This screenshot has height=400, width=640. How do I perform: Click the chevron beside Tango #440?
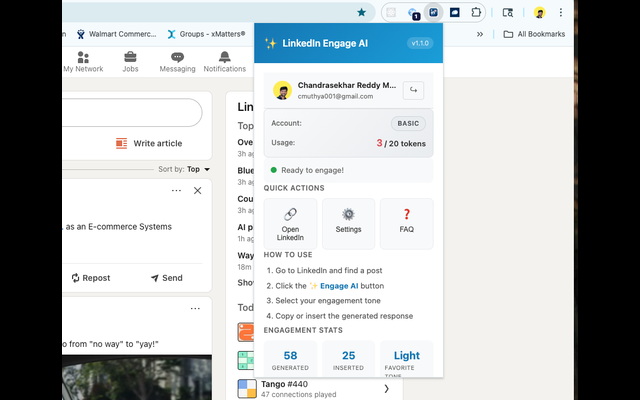coord(387,389)
